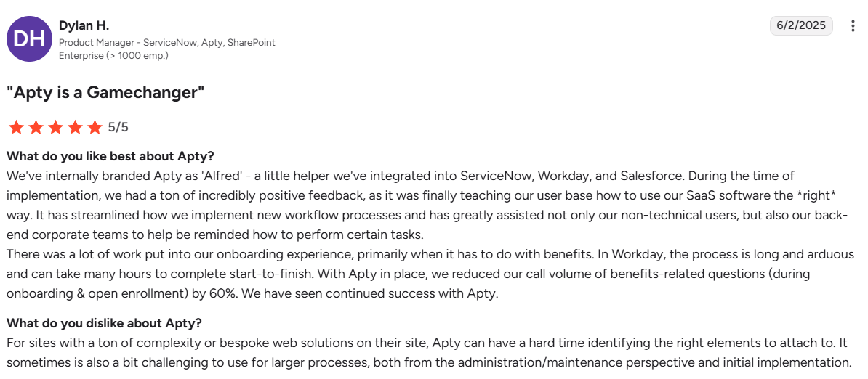Click the third star in the rating
The height and width of the screenshot is (379, 868).
(x=55, y=128)
